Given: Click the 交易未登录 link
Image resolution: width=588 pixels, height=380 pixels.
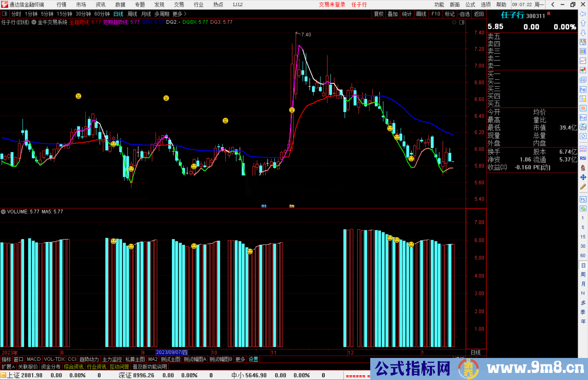Looking at the screenshot, I should 332,5.
